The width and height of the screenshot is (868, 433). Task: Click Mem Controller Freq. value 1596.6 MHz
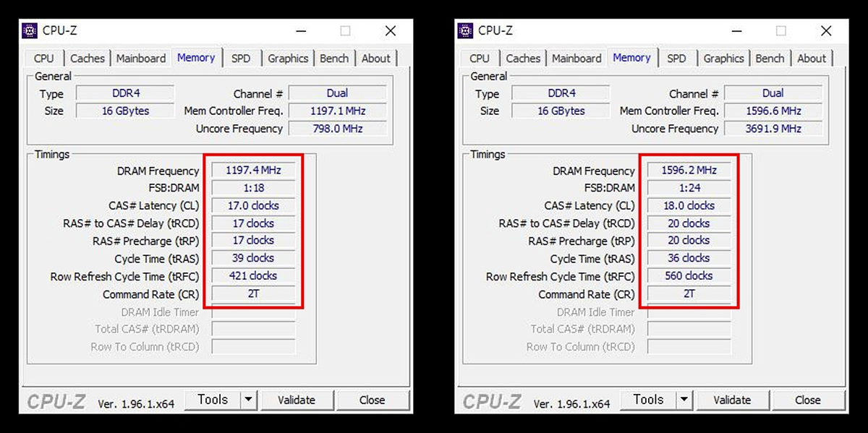773,111
